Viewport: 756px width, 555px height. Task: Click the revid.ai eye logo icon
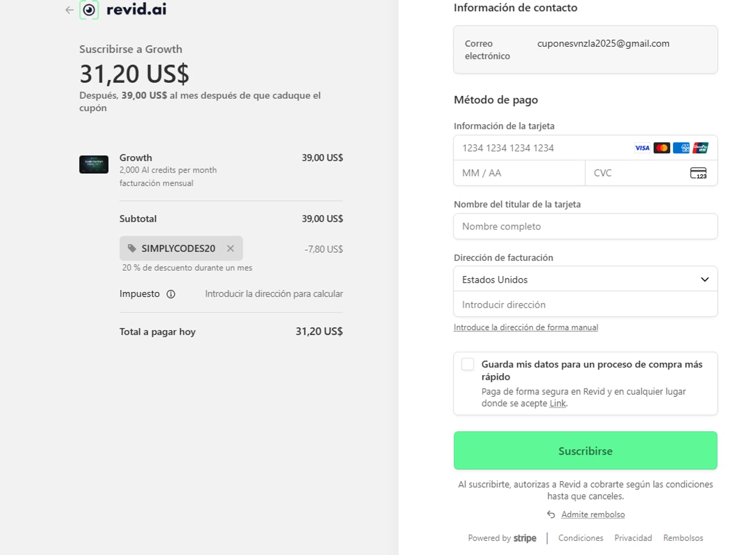pos(89,10)
